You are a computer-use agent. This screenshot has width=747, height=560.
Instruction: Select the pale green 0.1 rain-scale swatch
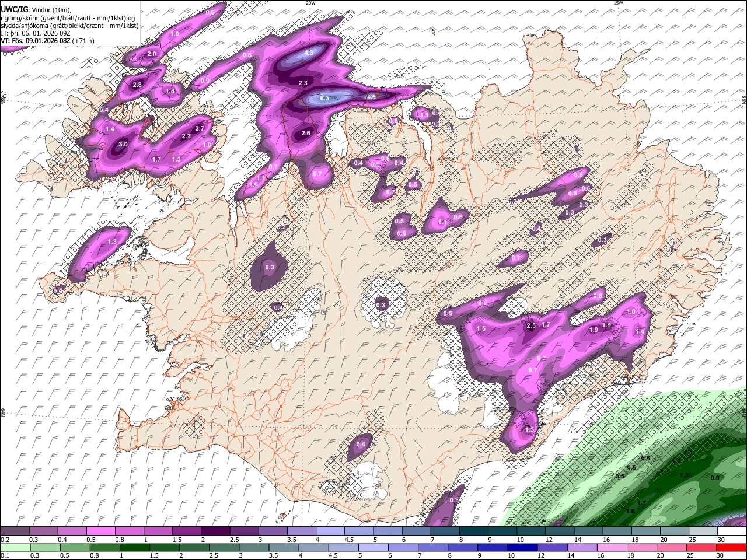(x=15, y=548)
